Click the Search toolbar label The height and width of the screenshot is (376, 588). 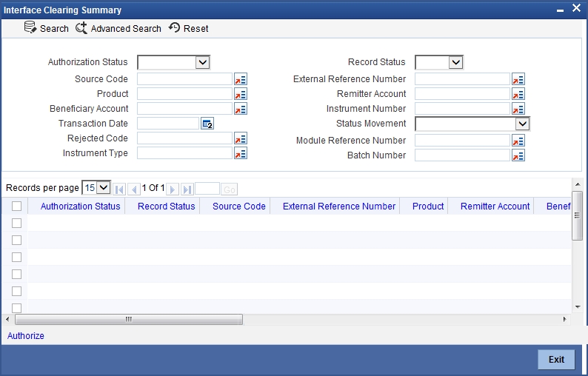(54, 28)
